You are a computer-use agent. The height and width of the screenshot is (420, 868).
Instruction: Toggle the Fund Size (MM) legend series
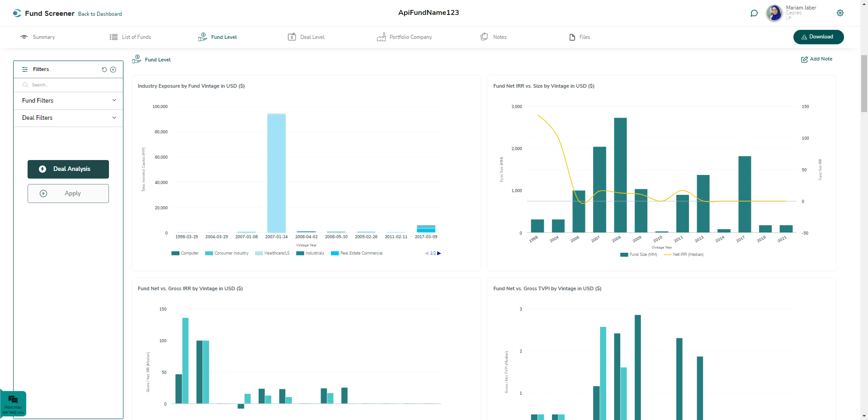pyautogui.click(x=639, y=255)
